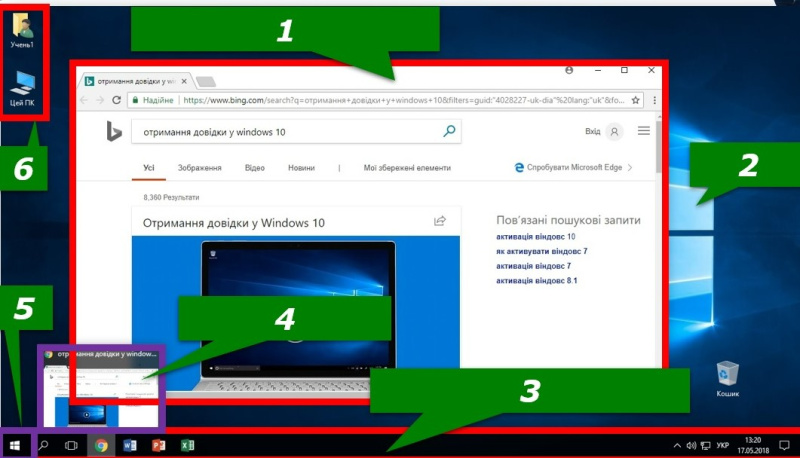Switch input language from УКР indicator
Image resolution: width=800 pixels, height=458 pixels.
click(x=723, y=445)
